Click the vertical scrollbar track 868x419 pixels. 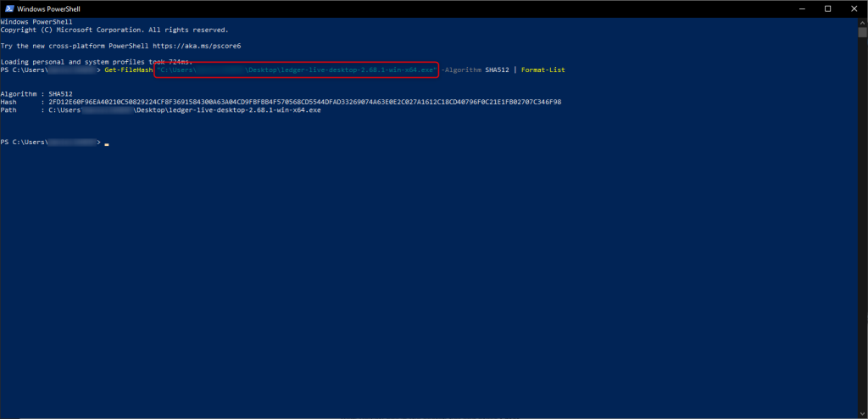click(863, 212)
